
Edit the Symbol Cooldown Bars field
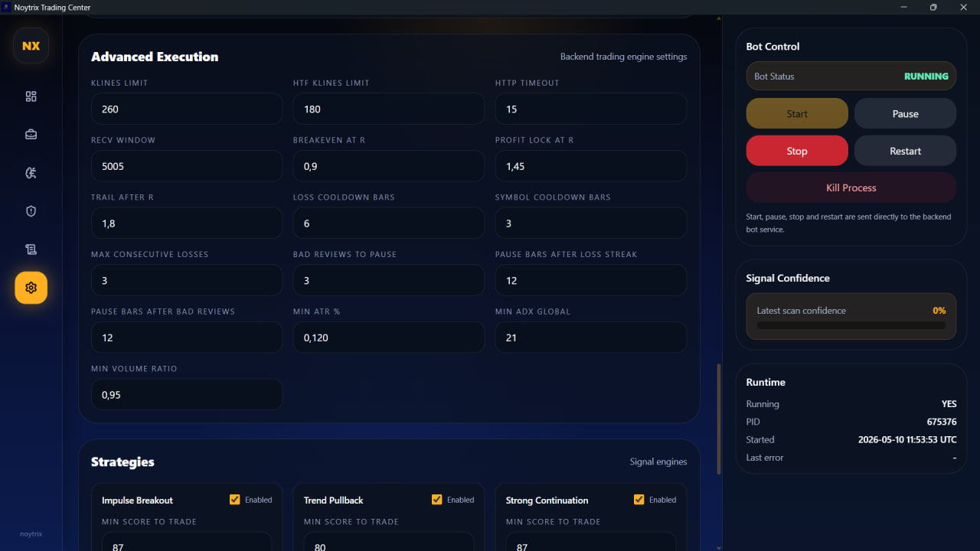tap(591, 223)
